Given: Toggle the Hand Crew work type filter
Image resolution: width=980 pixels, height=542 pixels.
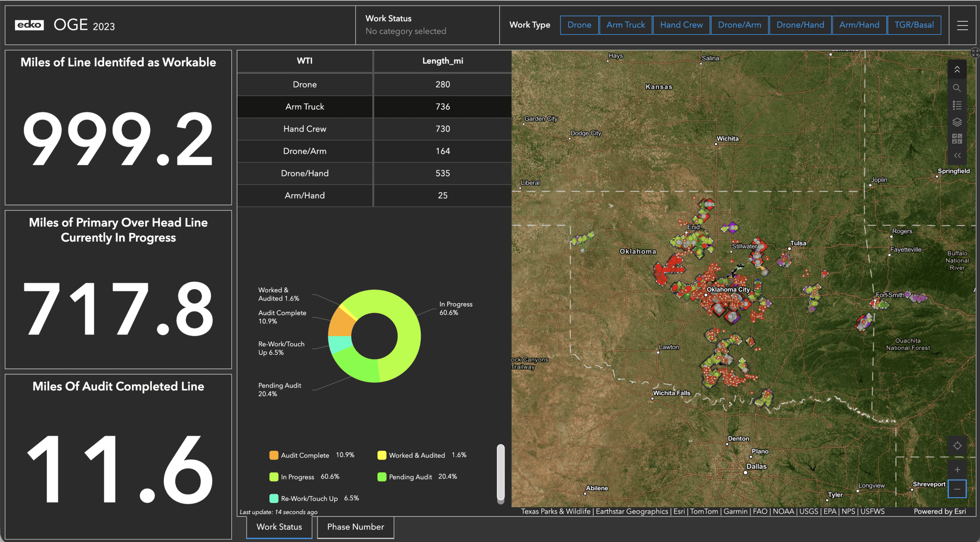Looking at the screenshot, I should point(681,25).
